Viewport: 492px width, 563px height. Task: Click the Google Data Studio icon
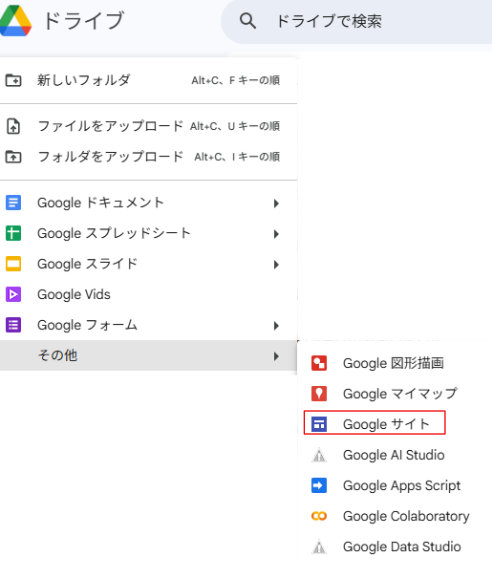[319, 547]
